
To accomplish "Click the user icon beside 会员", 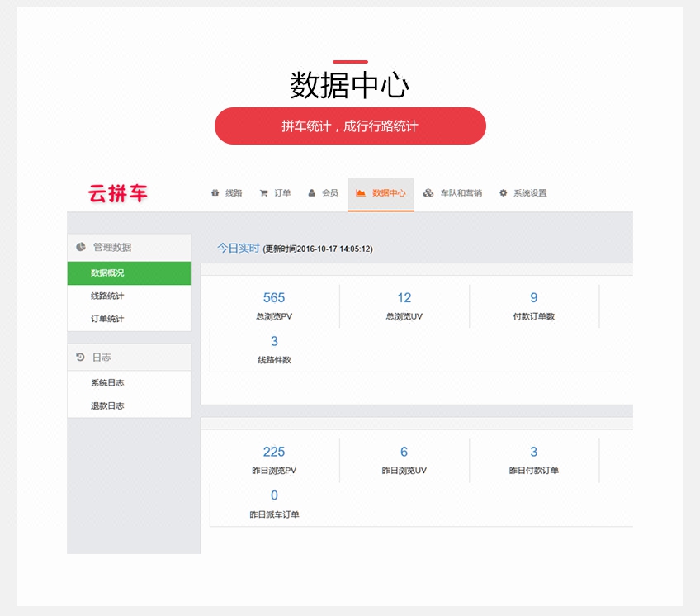I will 311,192.
